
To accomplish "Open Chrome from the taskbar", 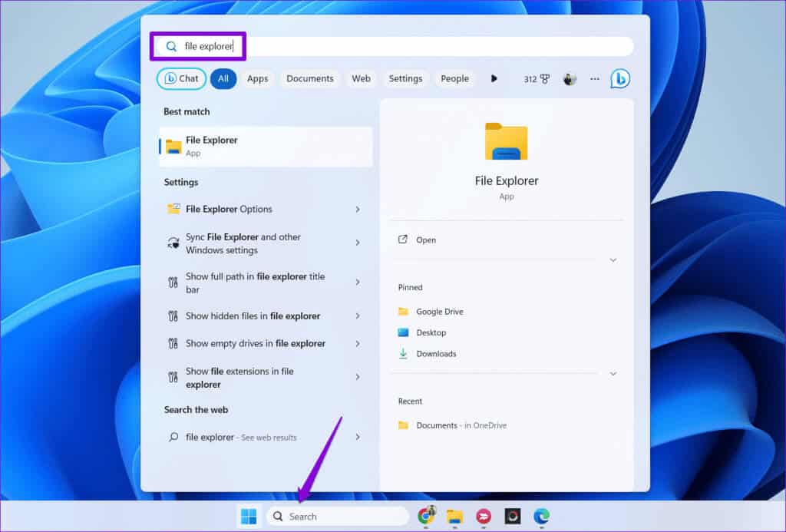I will pos(426,516).
